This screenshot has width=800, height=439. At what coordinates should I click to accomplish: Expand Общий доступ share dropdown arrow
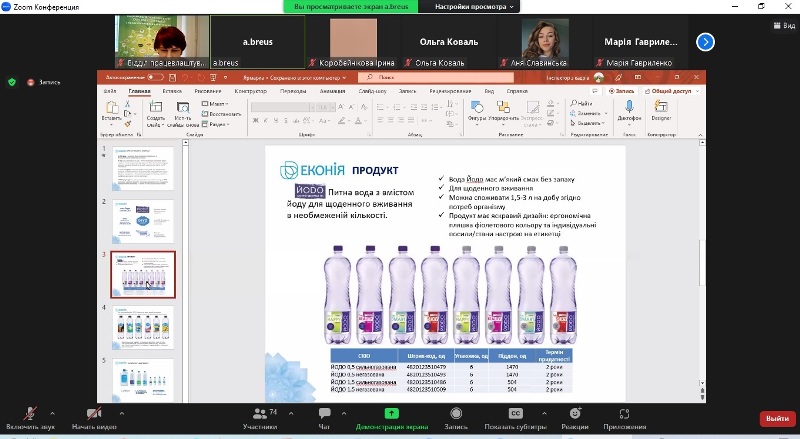click(x=697, y=91)
